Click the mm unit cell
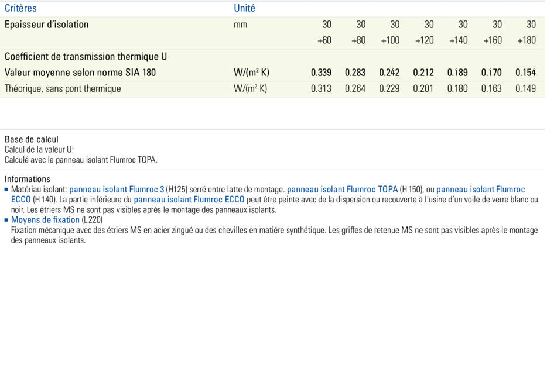The height and width of the screenshot is (392, 547). (x=240, y=25)
